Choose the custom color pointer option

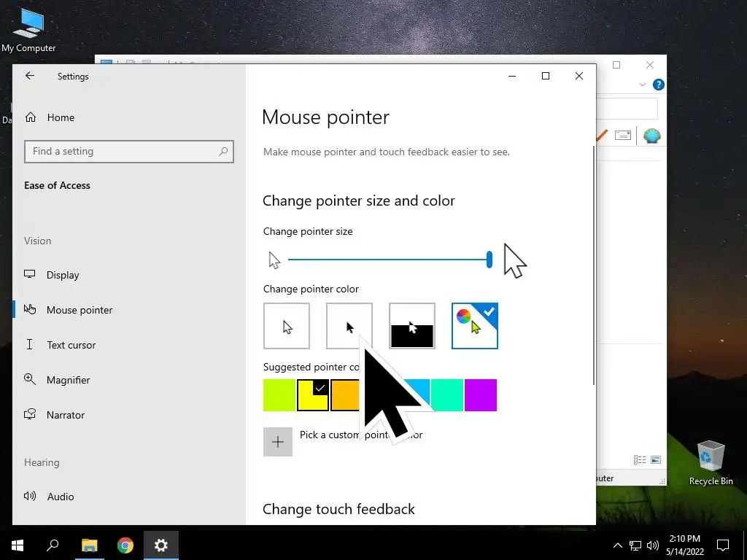coord(475,326)
